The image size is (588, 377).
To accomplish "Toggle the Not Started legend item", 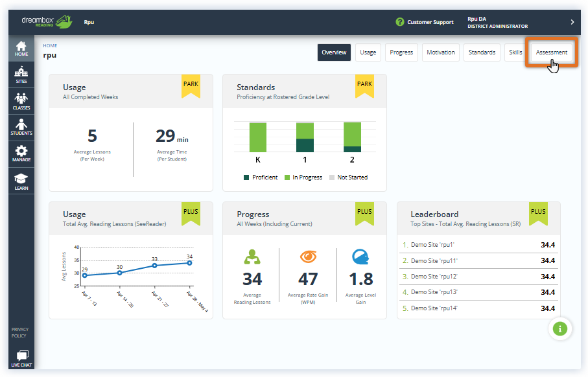I will (351, 177).
